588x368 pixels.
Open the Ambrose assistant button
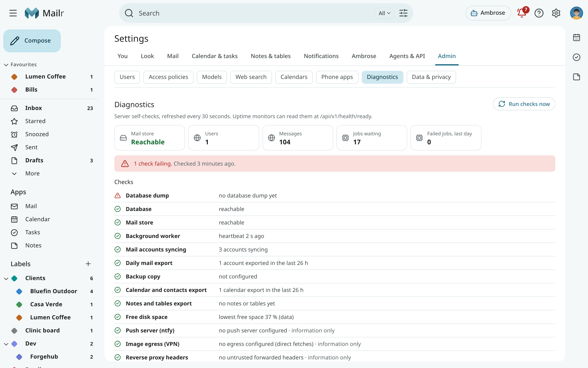pyautogui.click(x=488, y=13)
